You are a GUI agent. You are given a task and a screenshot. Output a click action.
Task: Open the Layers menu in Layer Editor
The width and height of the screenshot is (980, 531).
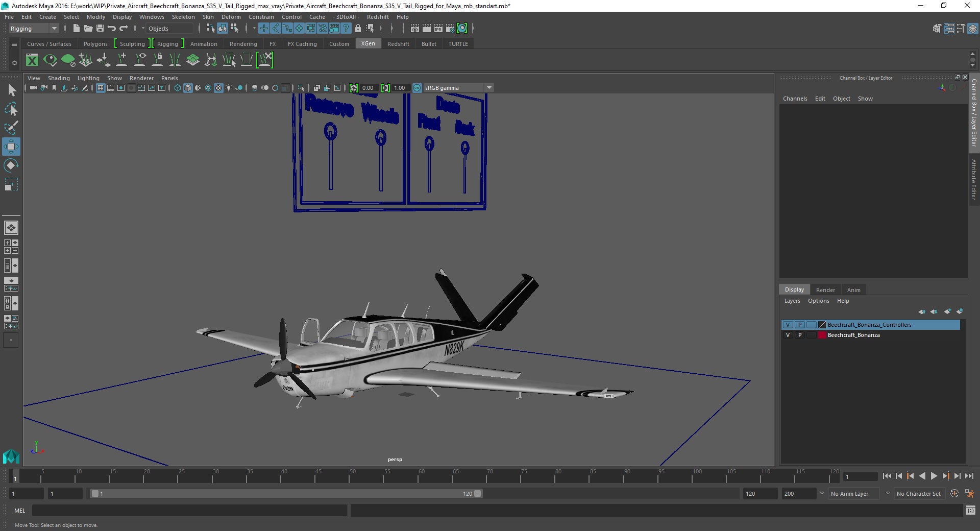coord(792,301)
